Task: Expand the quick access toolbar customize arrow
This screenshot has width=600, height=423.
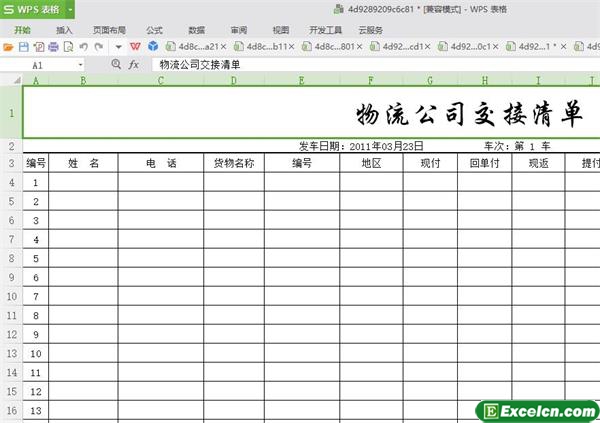Action: [117, 47]
